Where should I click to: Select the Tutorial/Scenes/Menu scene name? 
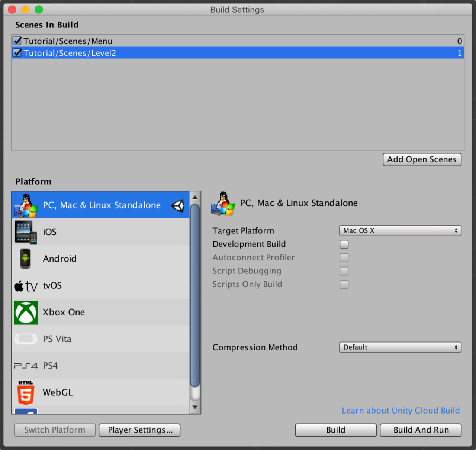(x=68, y=41)
